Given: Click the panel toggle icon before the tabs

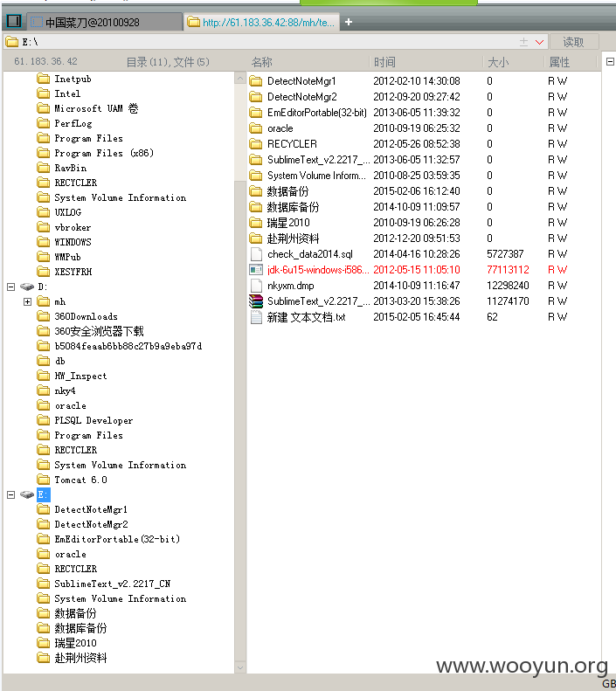Looking at the screenshot, I should point(14,21).
